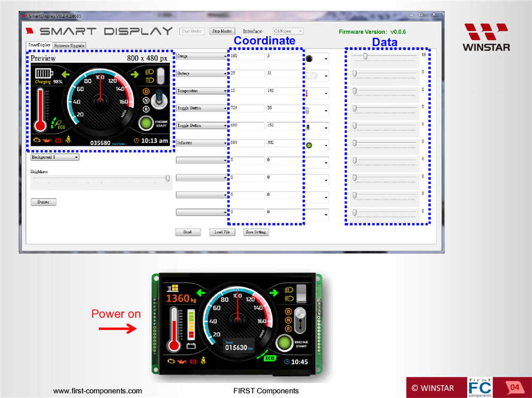Click the Interface label
532x398 pixels.
[252, 31]
